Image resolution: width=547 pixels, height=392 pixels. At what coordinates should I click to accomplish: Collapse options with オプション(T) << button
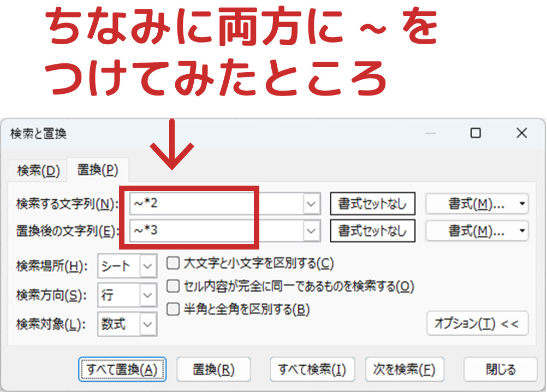(477, 324)
